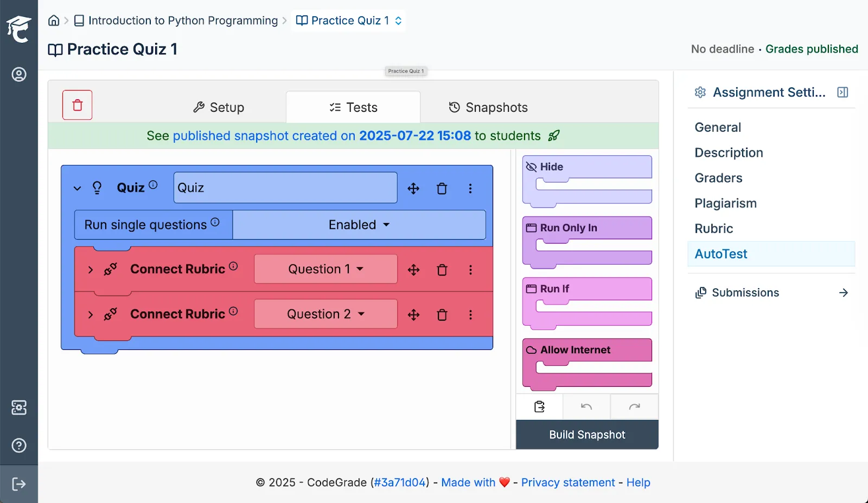
Task: Open Graders settings
Action: coord(771,178)
